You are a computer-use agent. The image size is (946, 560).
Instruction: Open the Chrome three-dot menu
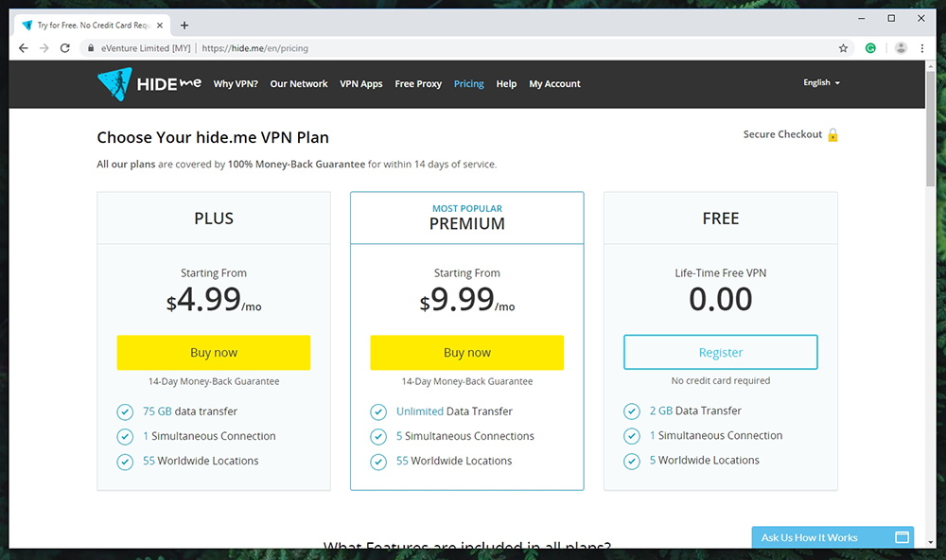click(x=921, y=48)
